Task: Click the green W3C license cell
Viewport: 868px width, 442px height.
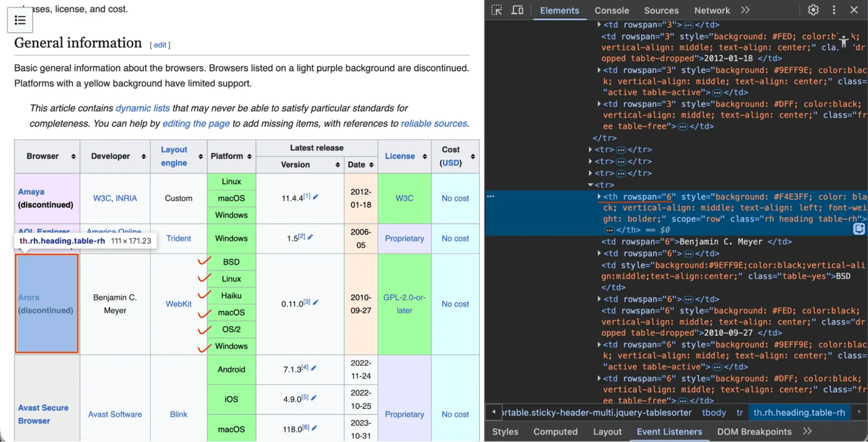Action: click(x=404, y=198)
